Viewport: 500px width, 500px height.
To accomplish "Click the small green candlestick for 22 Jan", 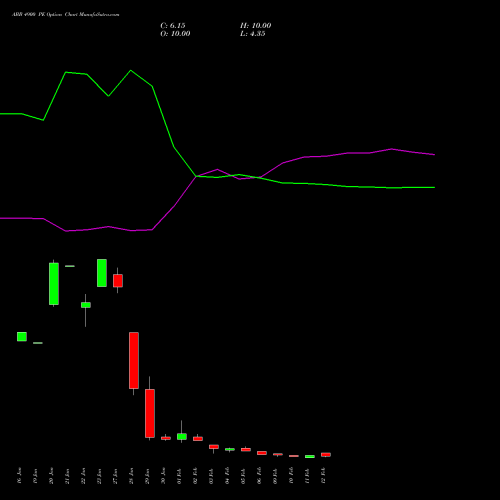I will (x=86, y=305).
